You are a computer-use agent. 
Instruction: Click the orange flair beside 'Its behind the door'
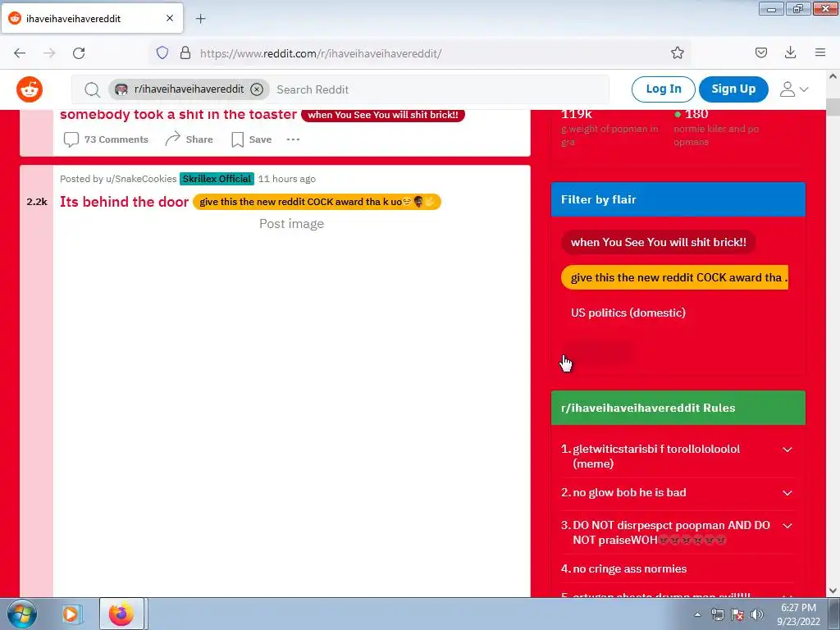(x=317, y=202)
